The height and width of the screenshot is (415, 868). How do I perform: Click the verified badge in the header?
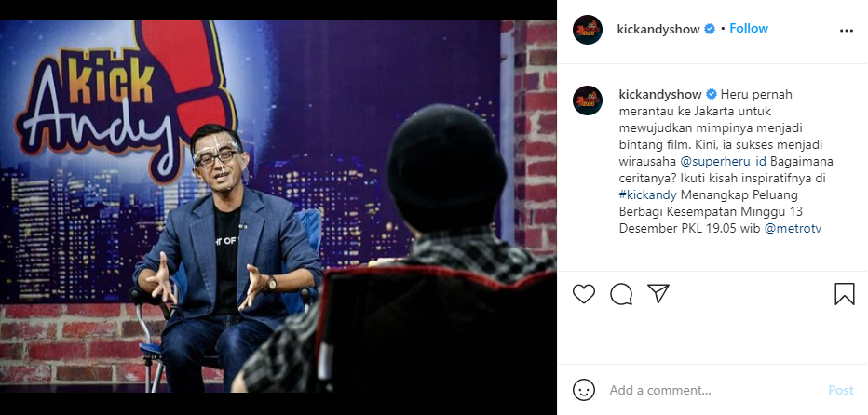[709, 30]
